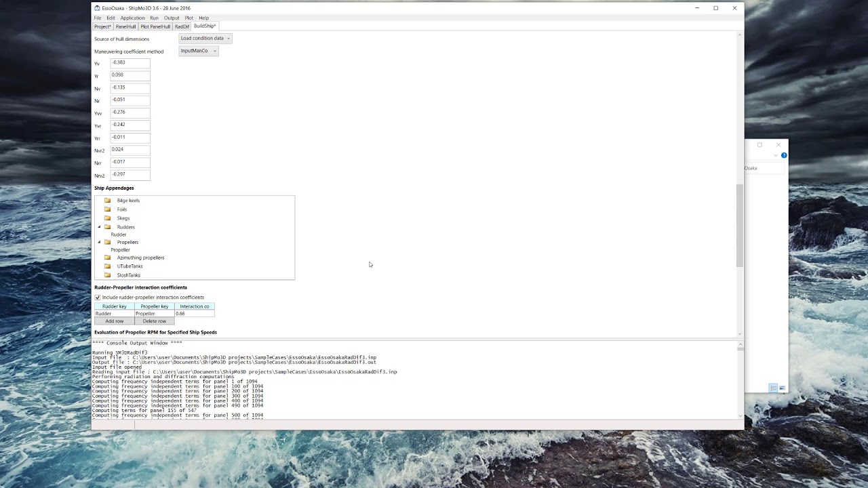Click the Azimuthing propellers folder icon

pyautogui.click(x=107, y=258)
